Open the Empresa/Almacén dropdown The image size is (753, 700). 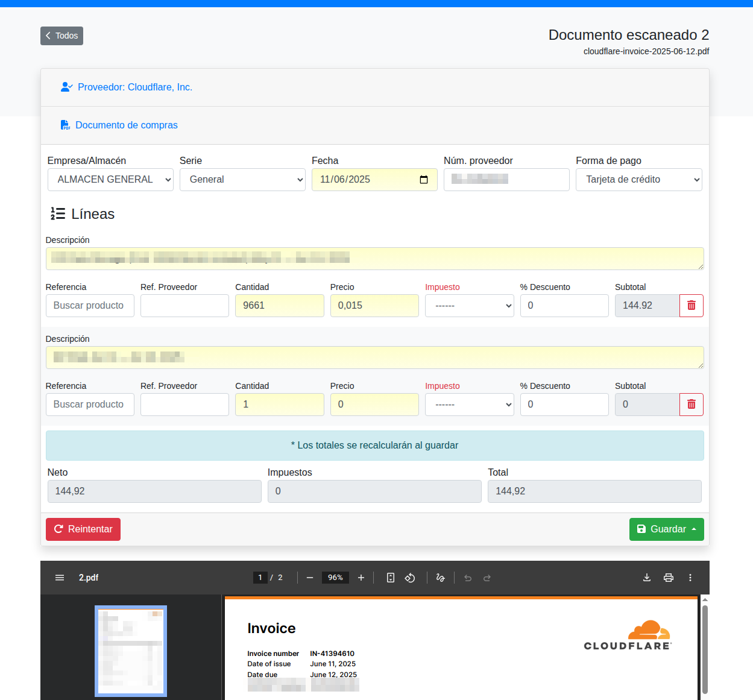coord(110,180)
